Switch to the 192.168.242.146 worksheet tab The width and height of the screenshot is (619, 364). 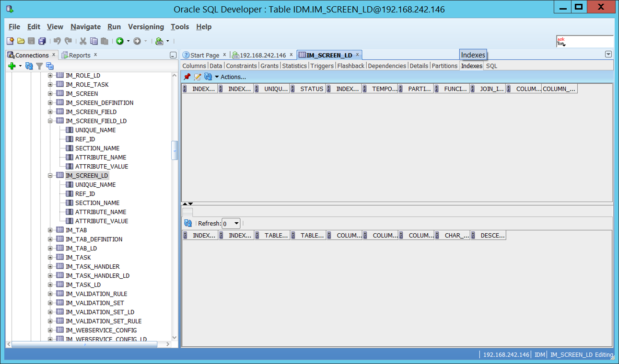tap(263, 55)
